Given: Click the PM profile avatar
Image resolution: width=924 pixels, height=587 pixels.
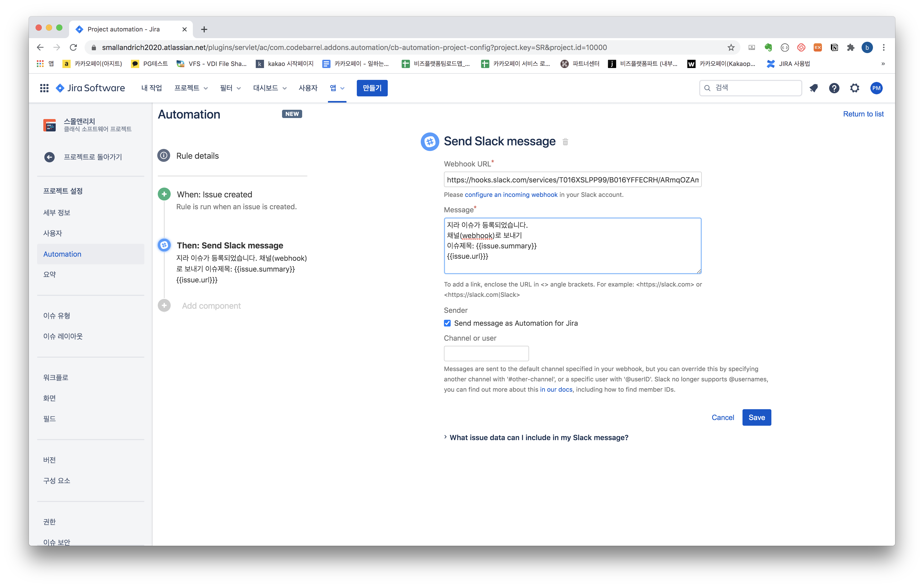Looking at the screenshot, I should click(876, 88).
